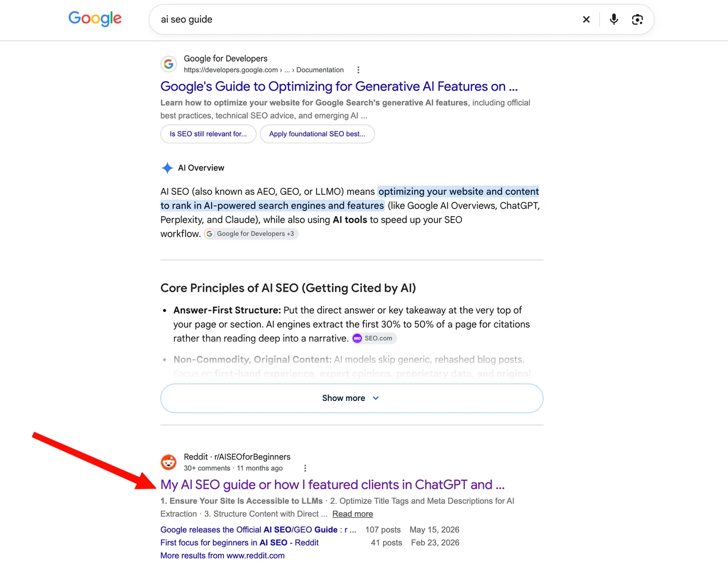Click the Reddit favicon icon
The width and height of the screenshot is (728, 561).
pos(169,462)
